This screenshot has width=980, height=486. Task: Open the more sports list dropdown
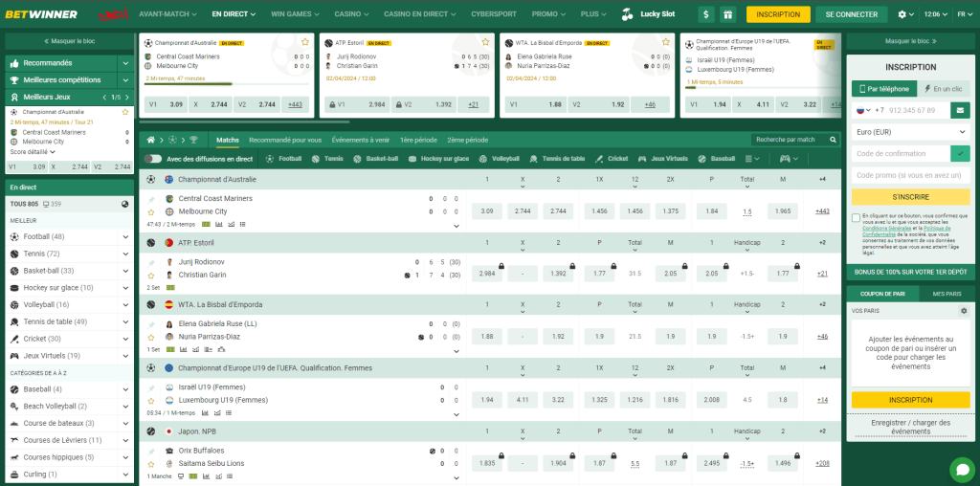[753, 159]
